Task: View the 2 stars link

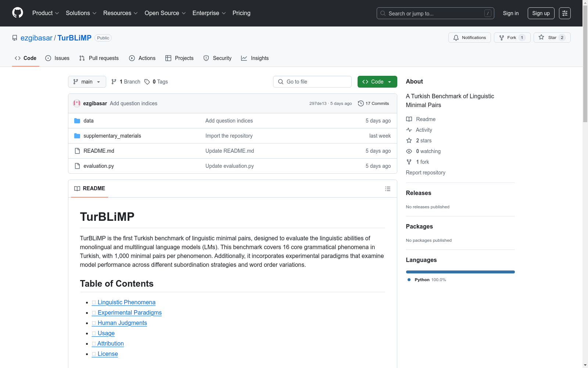Action: [x=419, y=141]
